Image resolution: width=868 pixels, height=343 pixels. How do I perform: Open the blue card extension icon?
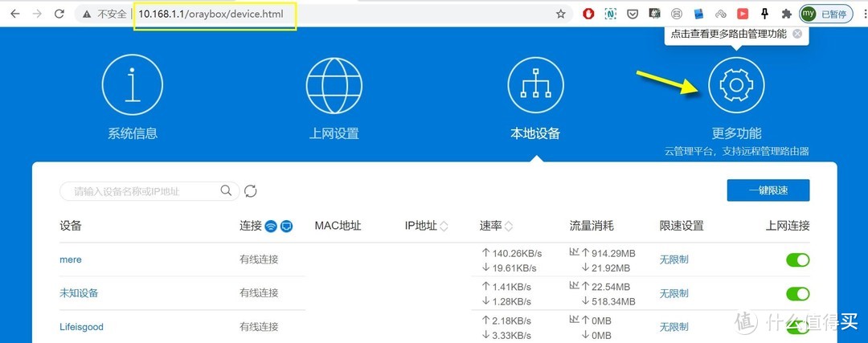coord(698,14)
